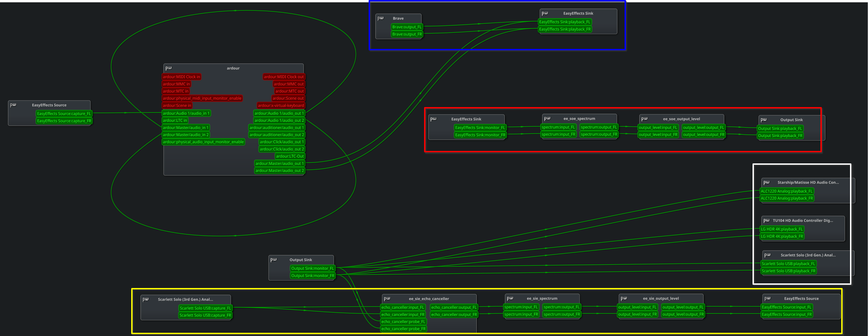
Task: Select the Brave:output_FR port
Action: tap(407, 34)
